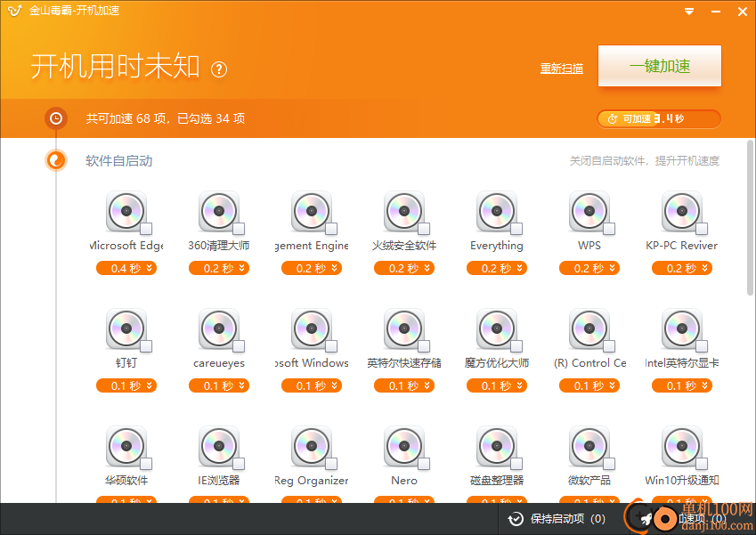Screen dimensions: 756x535
Task: Tick the careueyes checkbox
Action: [239, 346]
